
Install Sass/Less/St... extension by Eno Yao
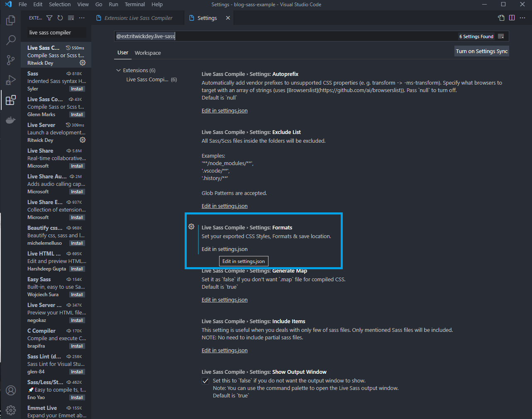pyautogui.click(x=77, y=397)
